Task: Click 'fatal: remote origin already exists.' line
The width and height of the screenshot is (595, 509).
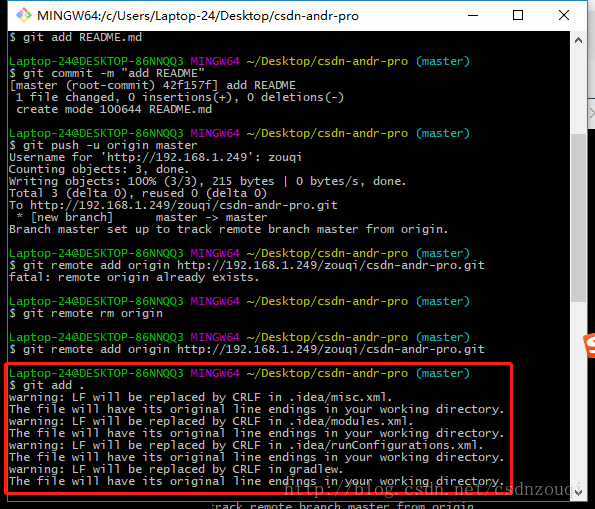Action: 134,277
